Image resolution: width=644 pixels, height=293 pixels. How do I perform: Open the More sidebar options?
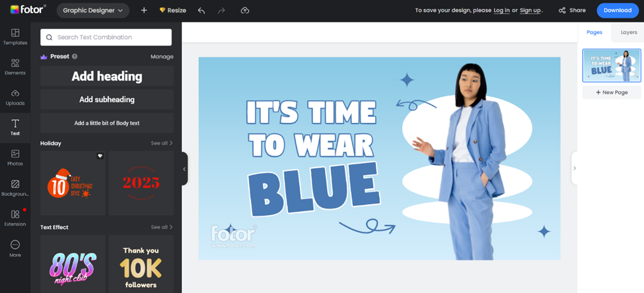tap(15, 249)
